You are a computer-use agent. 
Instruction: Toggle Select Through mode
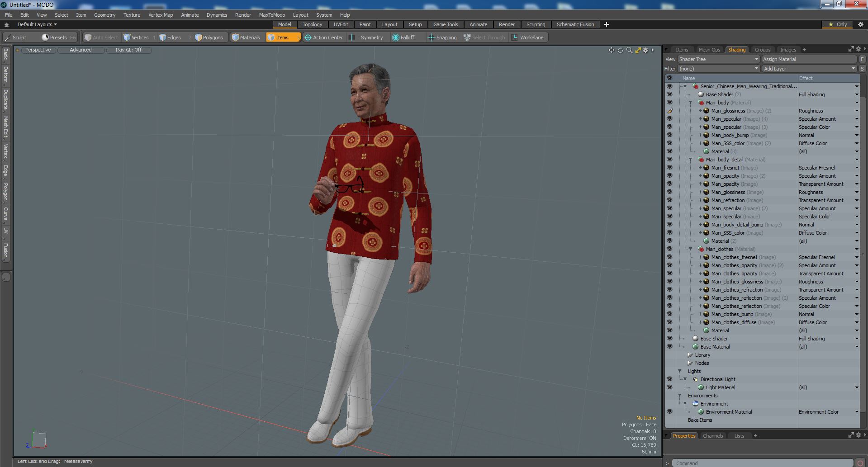click(484, 38)
